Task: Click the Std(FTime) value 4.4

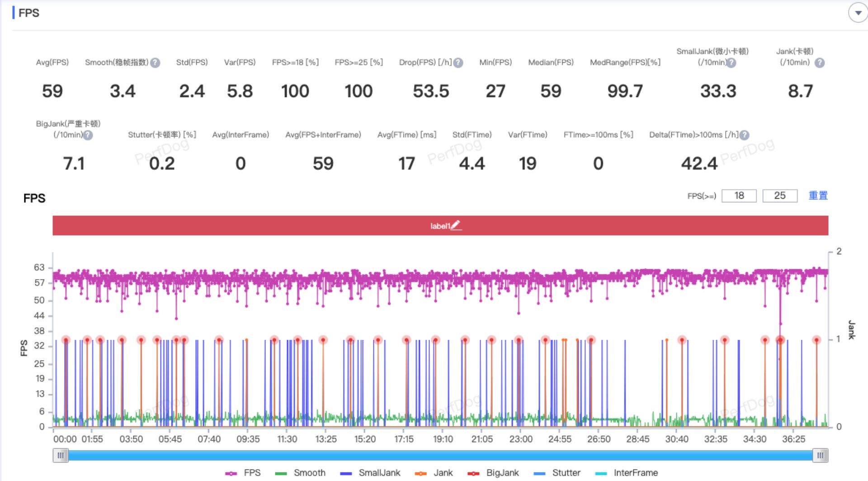Action: [x=472, y=163]
